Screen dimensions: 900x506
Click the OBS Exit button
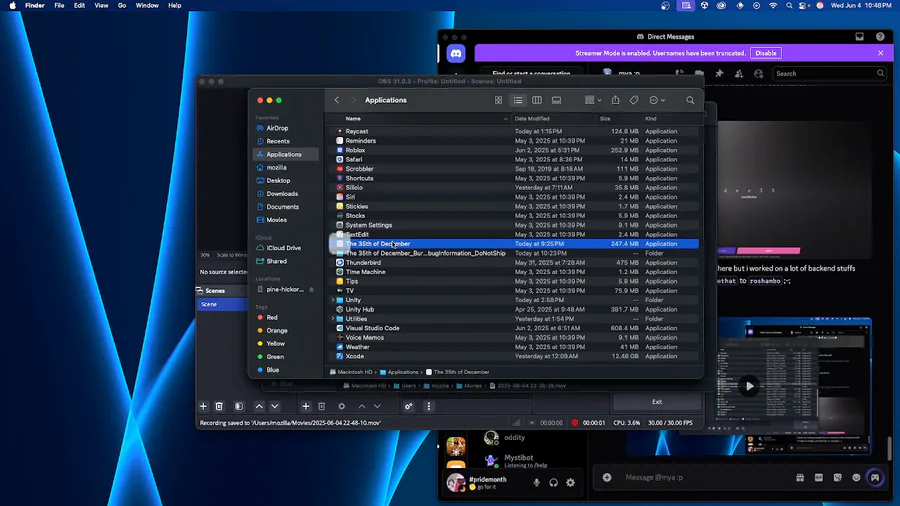point(657,402)
